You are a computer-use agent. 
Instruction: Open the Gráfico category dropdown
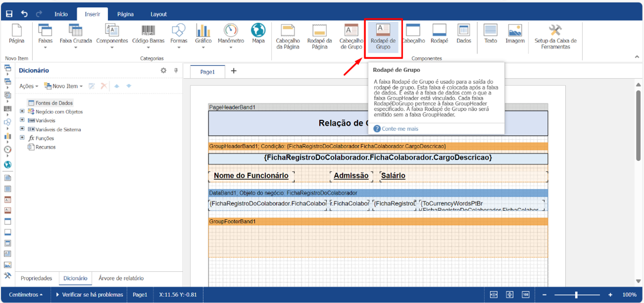click(203, 36)
